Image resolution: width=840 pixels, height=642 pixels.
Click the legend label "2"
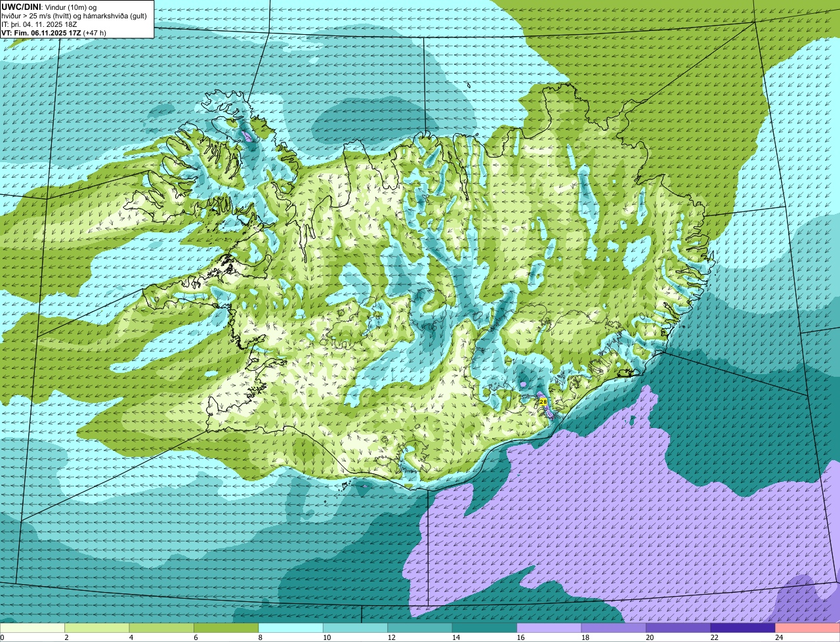click(x=66, y=637)
